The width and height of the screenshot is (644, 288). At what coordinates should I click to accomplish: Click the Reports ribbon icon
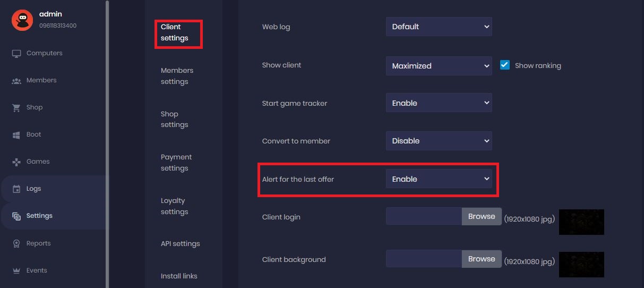coord(16,243)
